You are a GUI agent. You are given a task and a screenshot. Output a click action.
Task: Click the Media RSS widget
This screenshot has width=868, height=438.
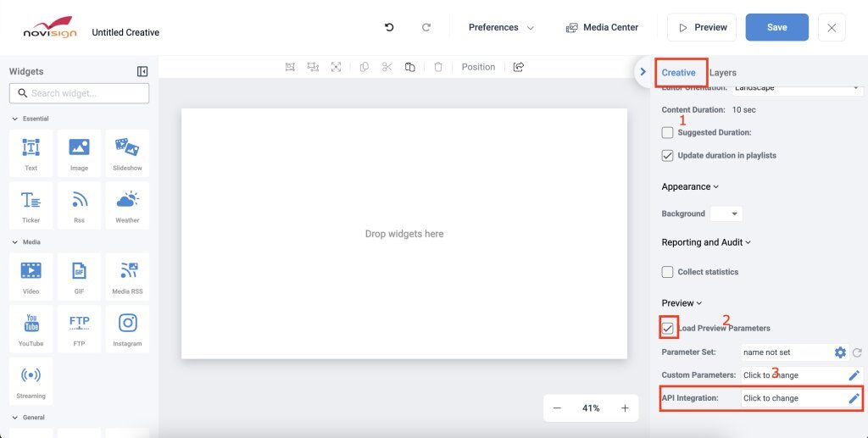coord(127,276)
